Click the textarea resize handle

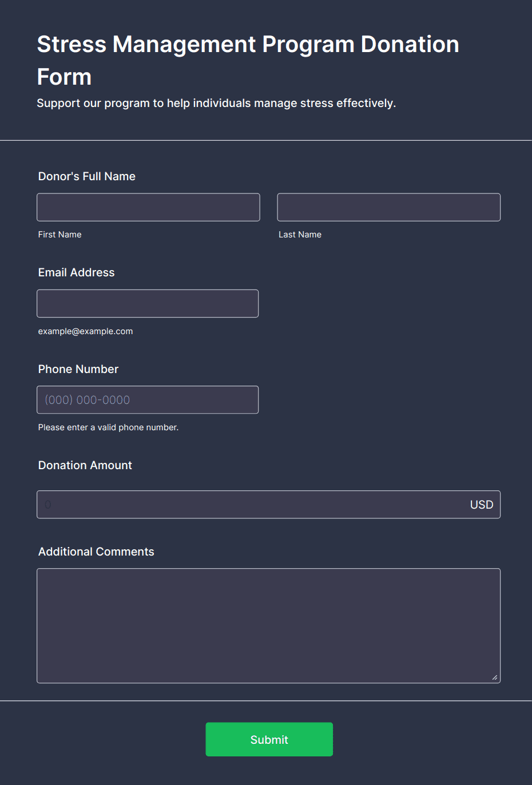(x=494, y=677)
